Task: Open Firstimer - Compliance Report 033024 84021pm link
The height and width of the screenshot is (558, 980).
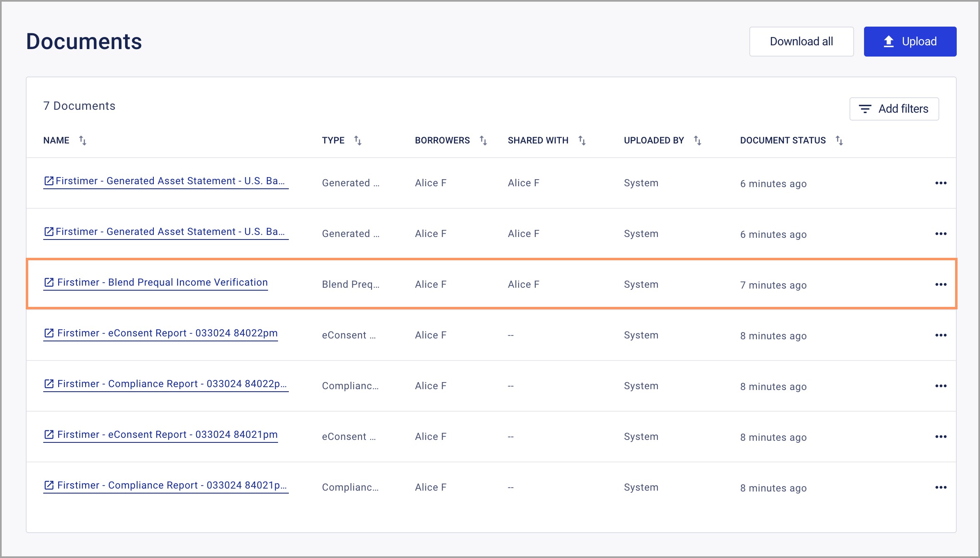Action: (x=171, y=485)
